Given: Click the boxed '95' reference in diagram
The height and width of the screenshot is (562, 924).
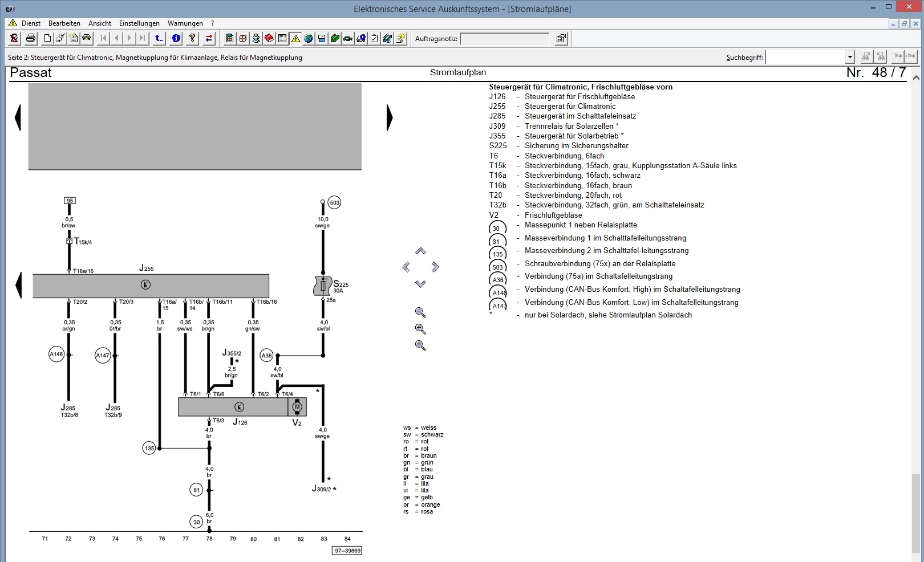Looking at the screenshot, I should [x=70, y=201].
